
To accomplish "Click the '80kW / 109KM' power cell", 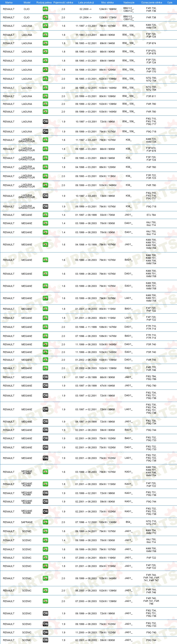I will pos(108,96).
